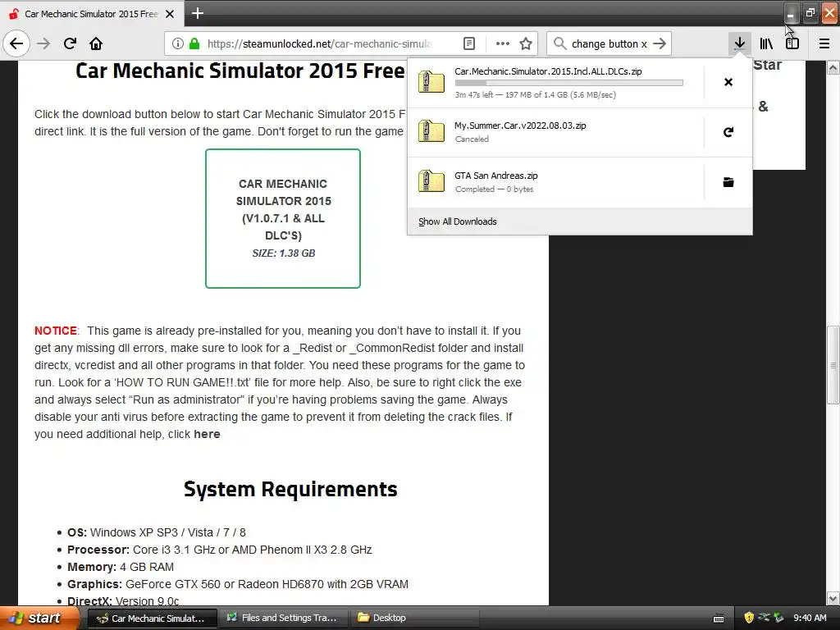Switch to Car Mechanic Simulat... taskbar item
Image resolution: width=840 pixels, height=630 pixels.
(x=152, y=618)
